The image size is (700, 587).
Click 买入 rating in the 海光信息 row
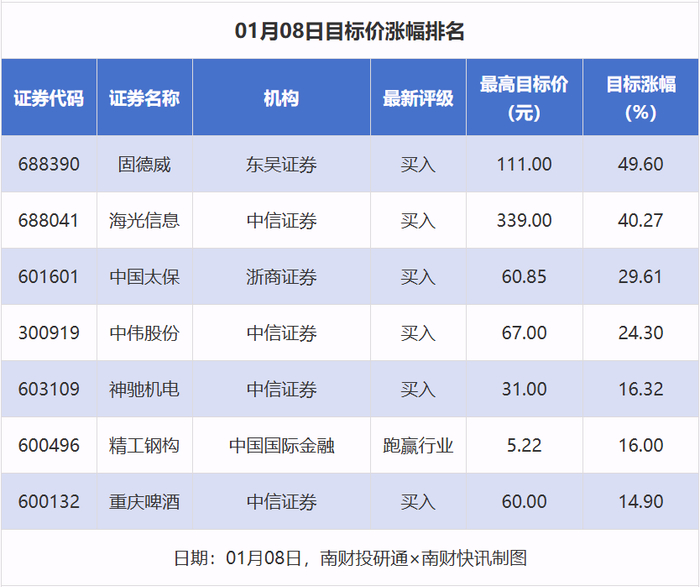[418, 221]
